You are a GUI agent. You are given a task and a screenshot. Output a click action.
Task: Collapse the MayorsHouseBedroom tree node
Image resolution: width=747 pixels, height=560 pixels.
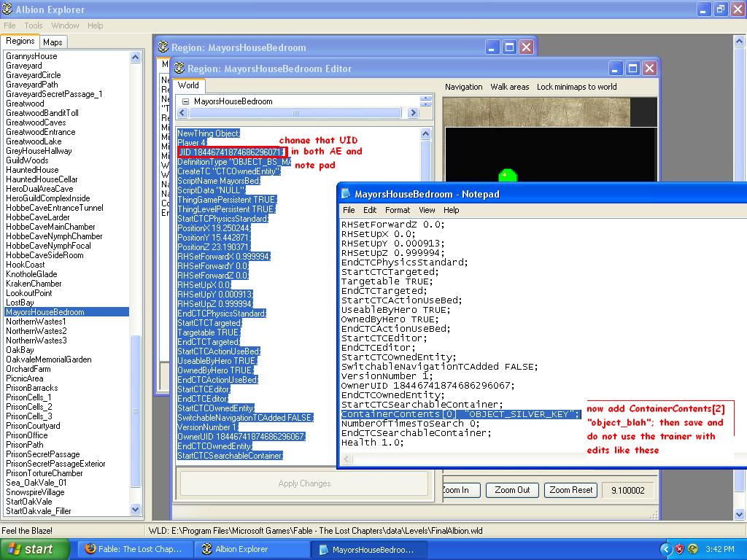click(186, 102)
